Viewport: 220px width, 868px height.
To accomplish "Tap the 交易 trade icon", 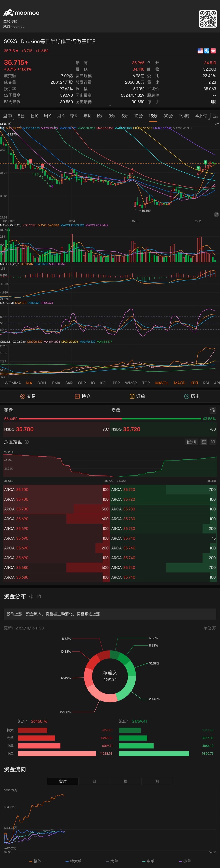I will pos(23,396).
